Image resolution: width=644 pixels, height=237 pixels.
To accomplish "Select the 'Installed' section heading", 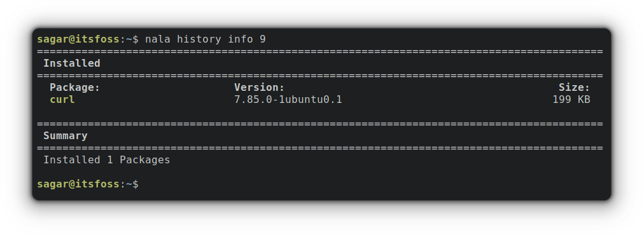I will tap(72, 63).
